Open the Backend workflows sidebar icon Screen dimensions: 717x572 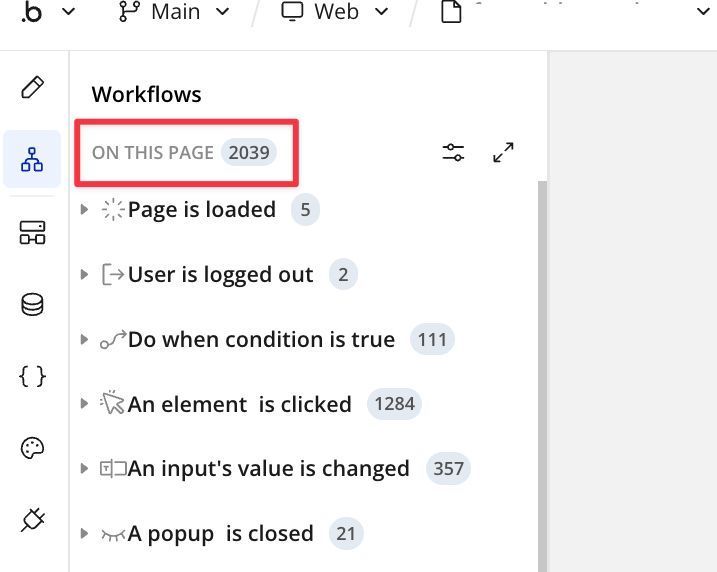pyautogui.click(x=32, y=232)
